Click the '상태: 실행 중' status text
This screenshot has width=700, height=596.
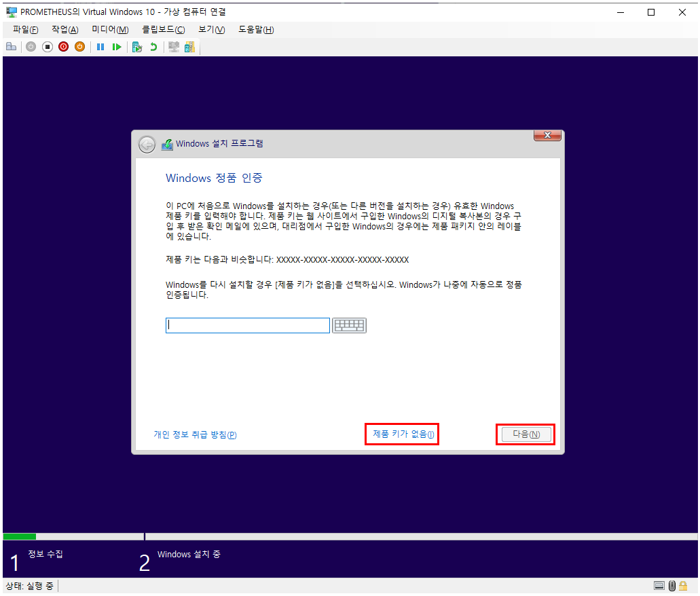[29, 586]
